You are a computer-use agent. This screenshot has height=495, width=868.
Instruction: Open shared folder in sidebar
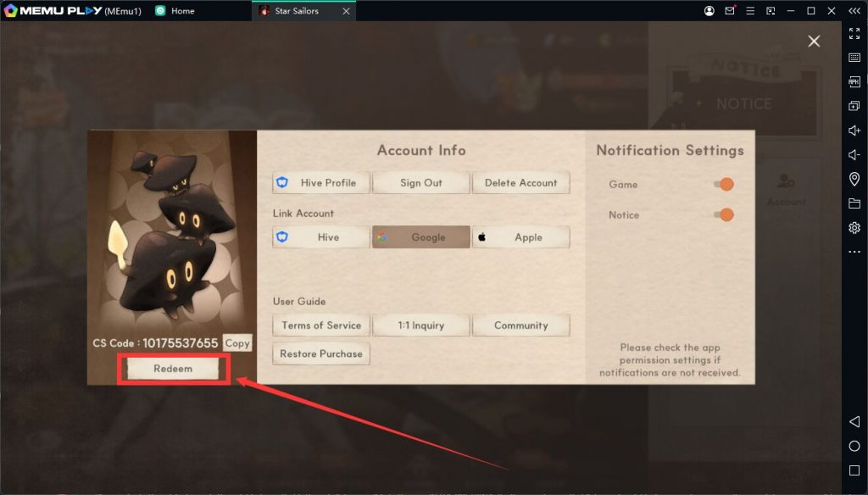[x=854, y=203]
